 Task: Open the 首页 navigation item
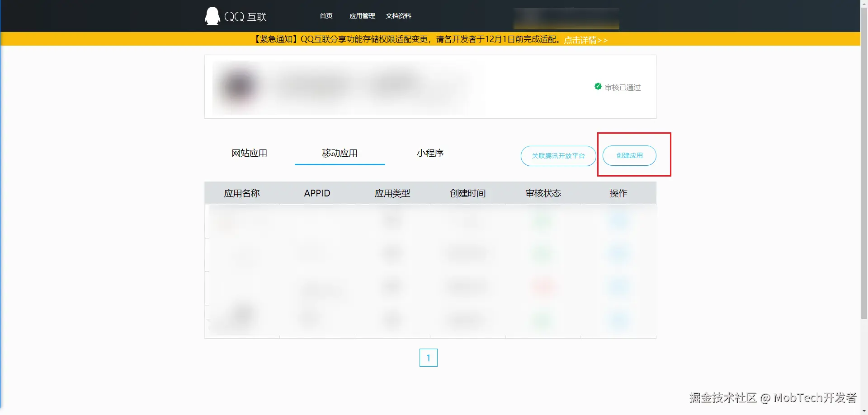(x=326, y=16)
